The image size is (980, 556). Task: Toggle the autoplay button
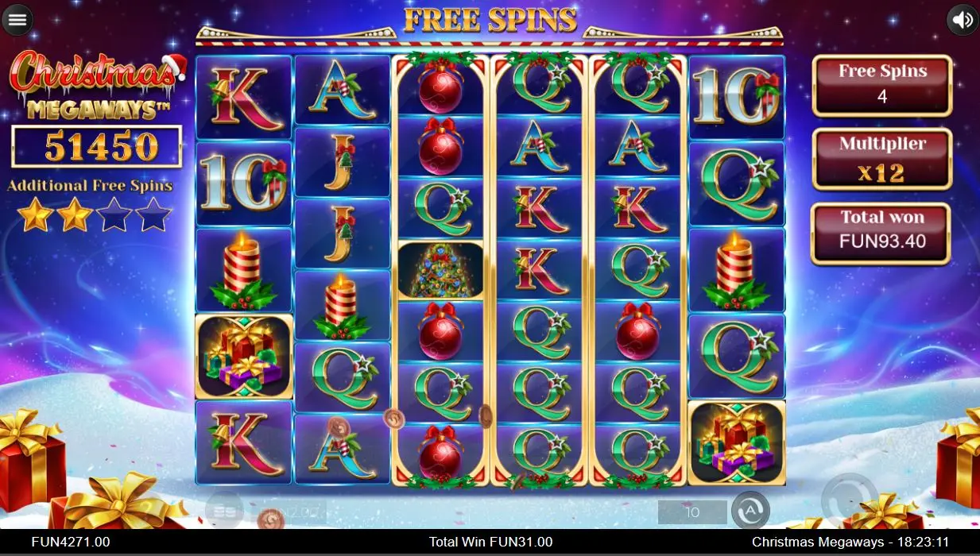pos(750,511)
